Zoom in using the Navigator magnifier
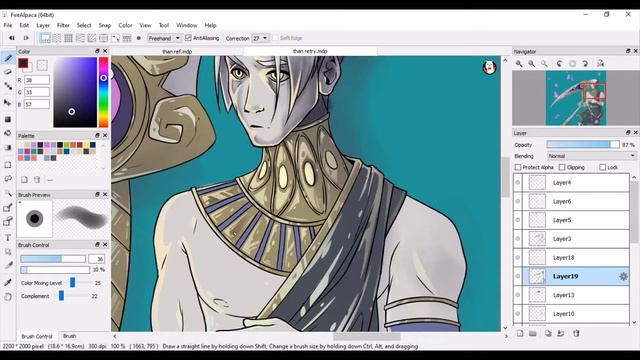 coord(519,64)
